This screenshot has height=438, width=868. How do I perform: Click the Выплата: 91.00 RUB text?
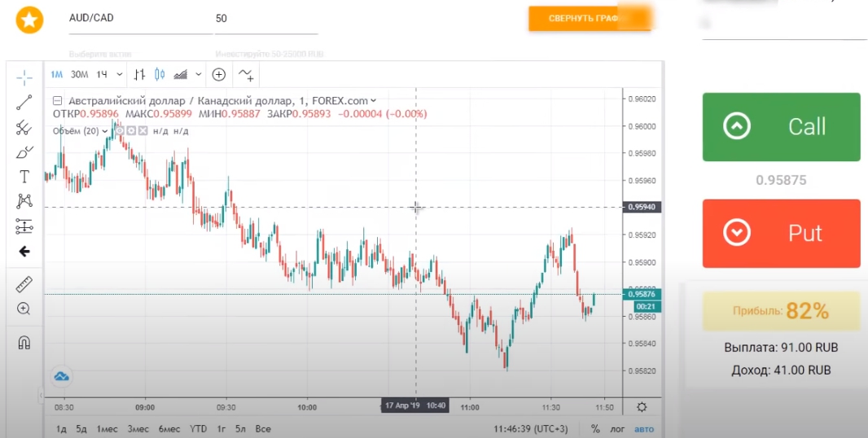pyautogui.click(x=781, y=348)
